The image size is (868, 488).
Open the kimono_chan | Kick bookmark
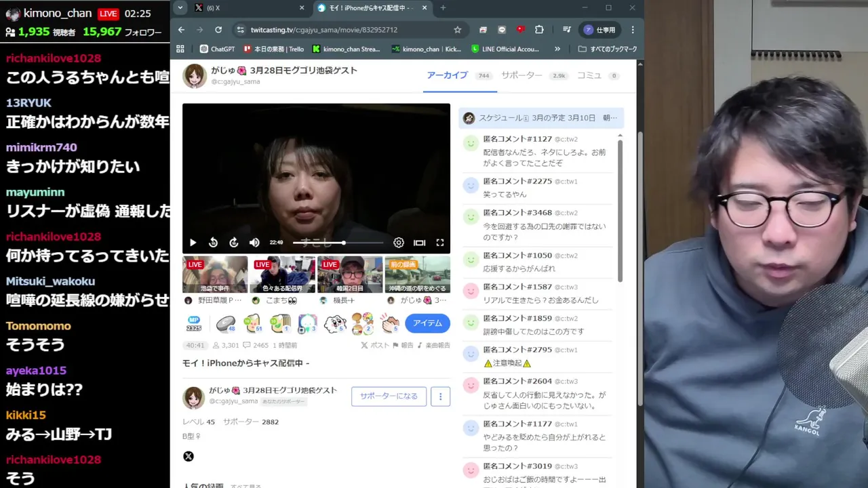pyautogui.click(x=426, y=49)
